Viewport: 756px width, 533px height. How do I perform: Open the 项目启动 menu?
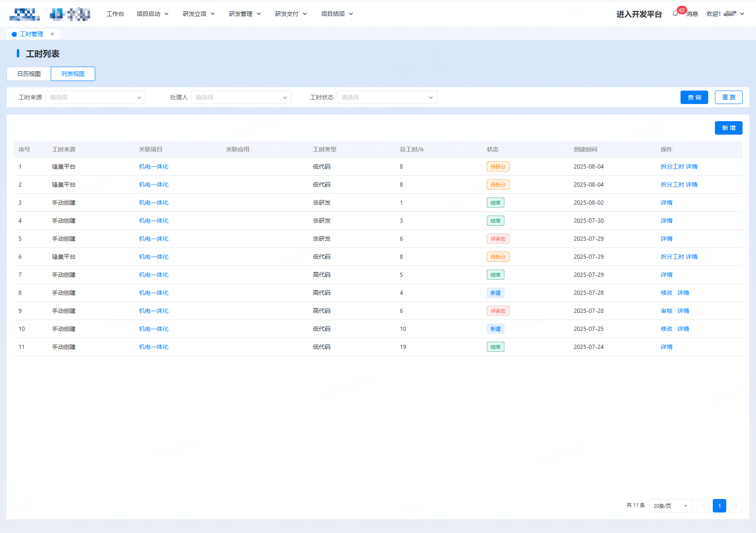153,14
